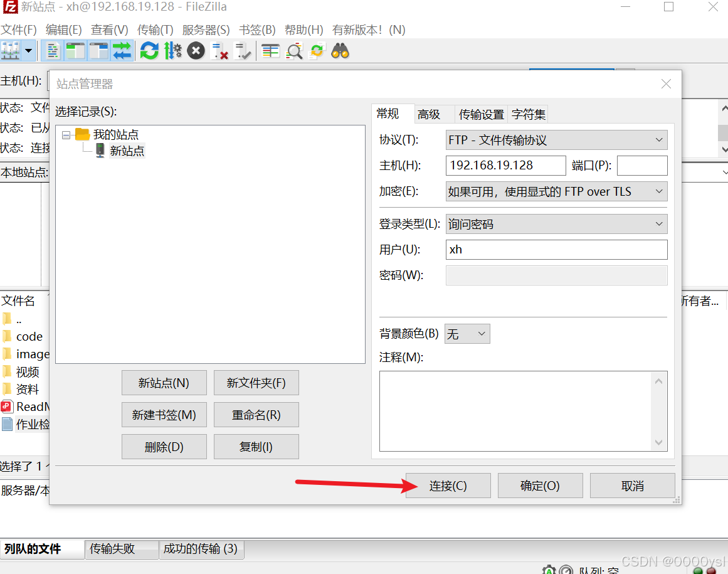728x574 pixels.
Task: Reconnect to the last server icon
Action: 243,51
